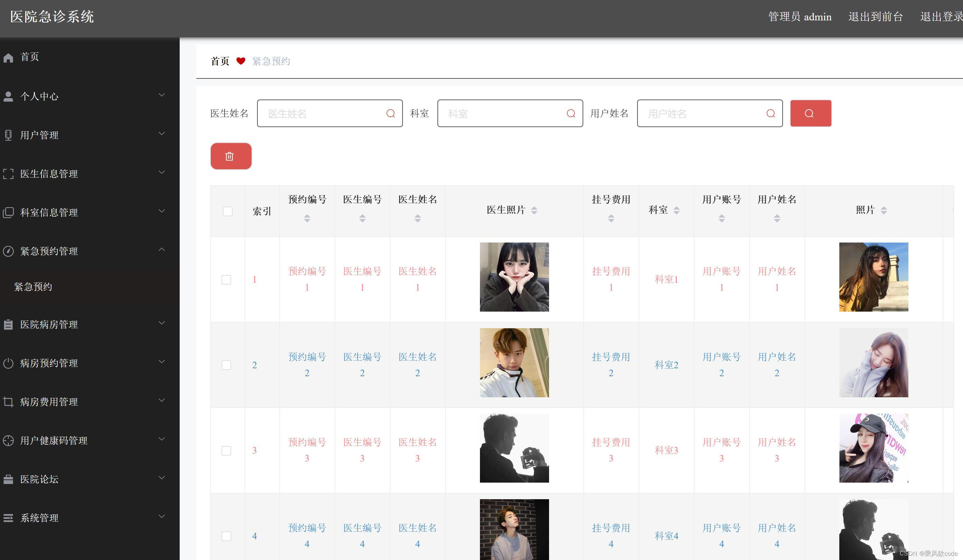Screen dimensions: 963x560
Task: Click the power icon beside 病房预约管理
Action: point(8,363)
